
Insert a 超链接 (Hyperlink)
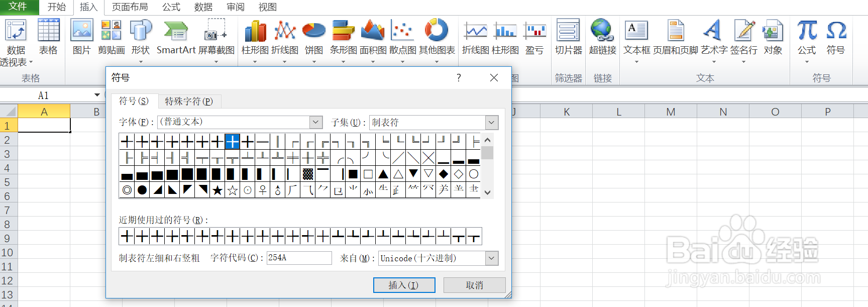(x=602, y=37)
